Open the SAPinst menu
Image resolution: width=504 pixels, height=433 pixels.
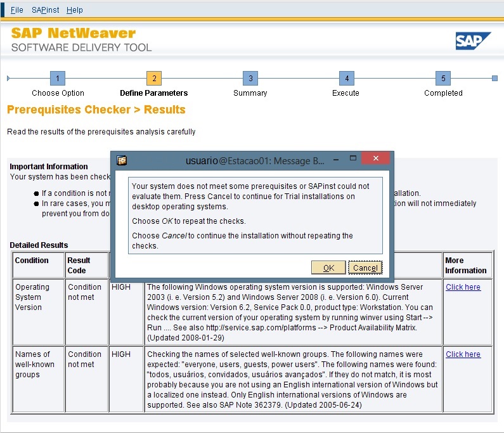click(44, 10)
